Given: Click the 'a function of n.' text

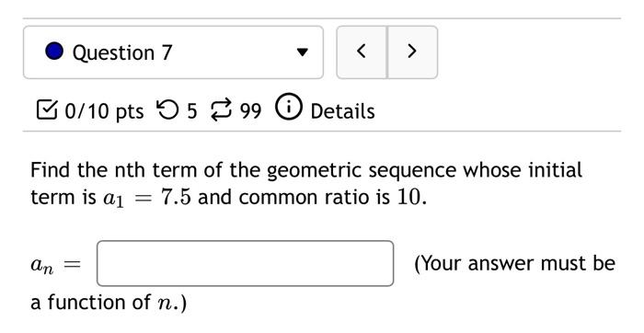Looking at the screenshot, I should click(x=109, y=303).
